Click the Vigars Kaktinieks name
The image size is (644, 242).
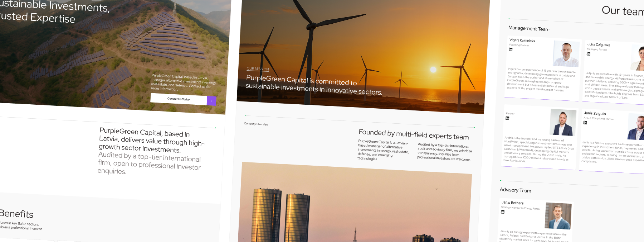click(522, 41)
